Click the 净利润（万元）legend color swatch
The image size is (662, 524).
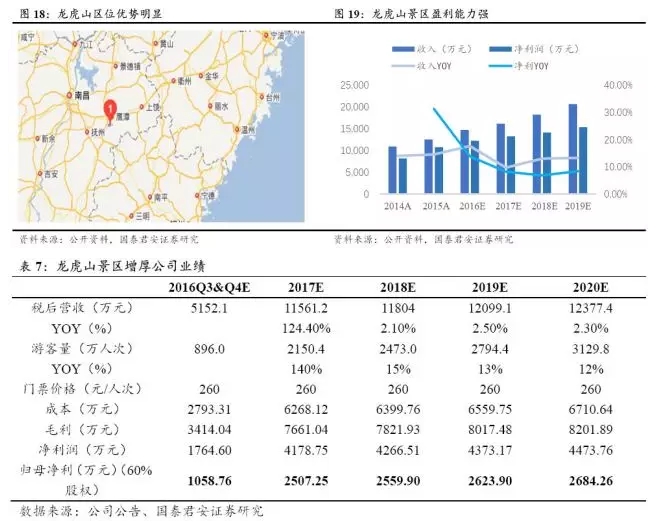tap(500, 49)
